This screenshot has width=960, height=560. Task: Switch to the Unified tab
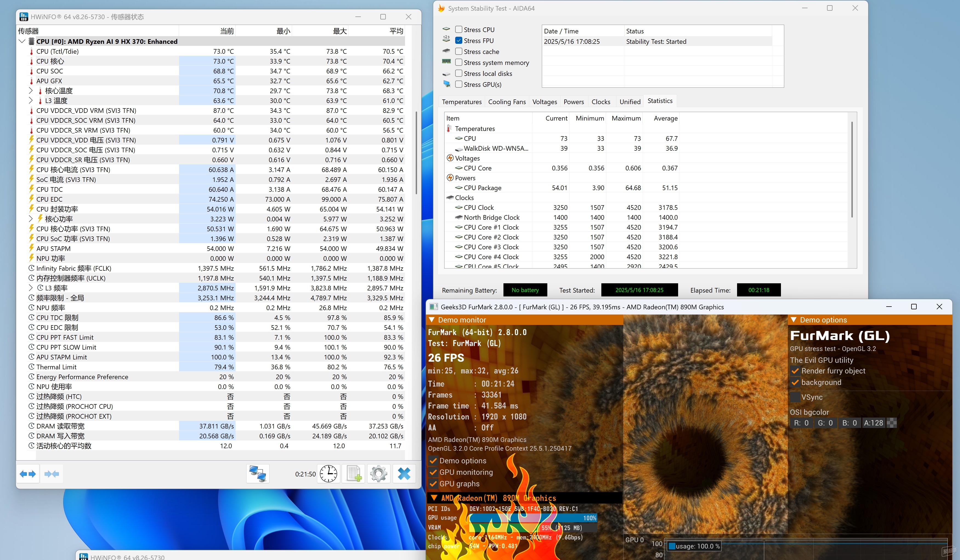click(x=630, y=102)
